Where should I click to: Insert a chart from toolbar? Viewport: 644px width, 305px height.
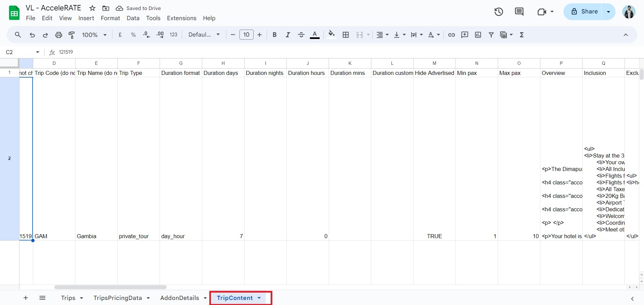(x=478, y=35)
